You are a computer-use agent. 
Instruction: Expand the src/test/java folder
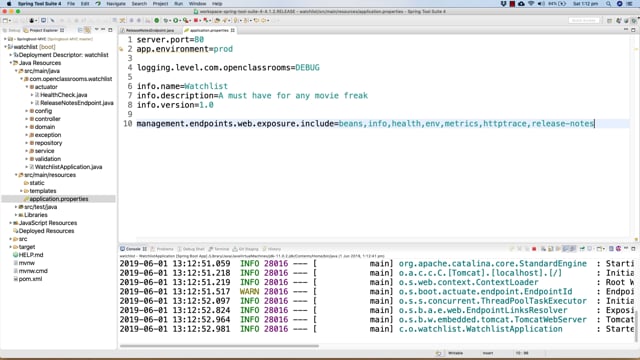click(16, 207)
